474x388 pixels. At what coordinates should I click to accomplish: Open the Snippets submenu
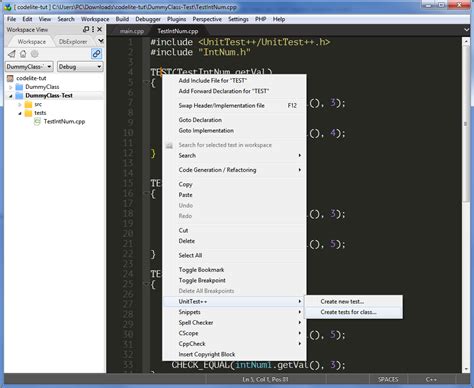coord(234,312)
